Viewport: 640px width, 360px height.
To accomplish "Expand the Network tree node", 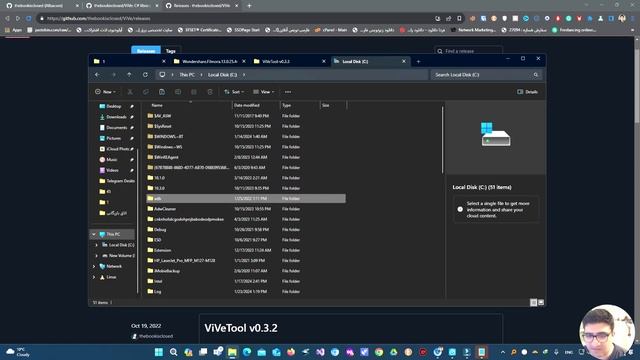I will (x=94, y=266).
